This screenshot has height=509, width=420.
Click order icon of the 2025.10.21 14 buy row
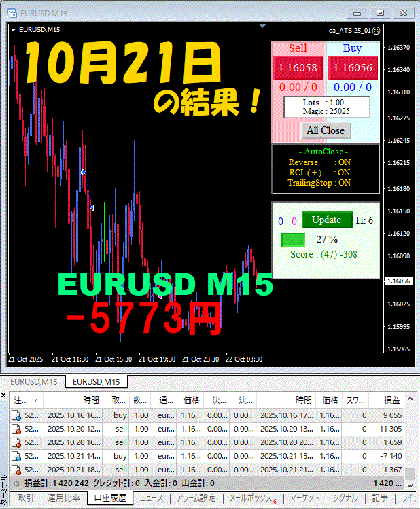(x=16, y=457)
